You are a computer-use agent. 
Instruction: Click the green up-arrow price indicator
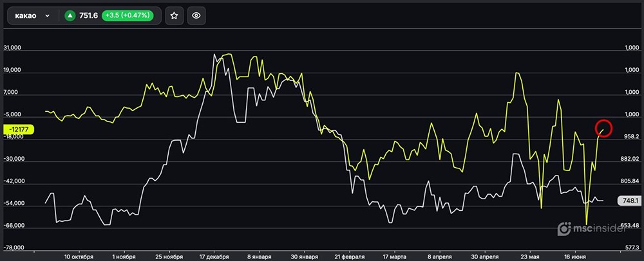point(70,17)
